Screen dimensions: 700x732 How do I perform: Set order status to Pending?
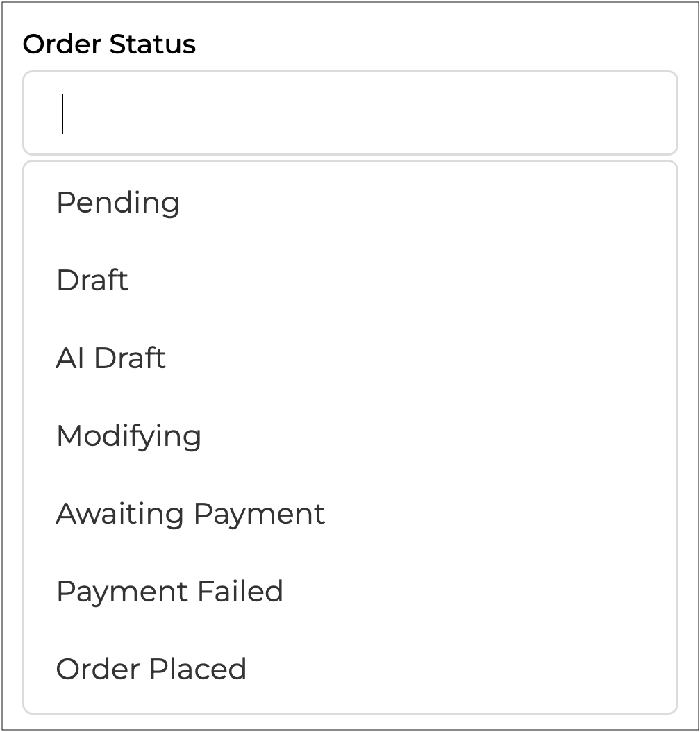click(118, 203)
